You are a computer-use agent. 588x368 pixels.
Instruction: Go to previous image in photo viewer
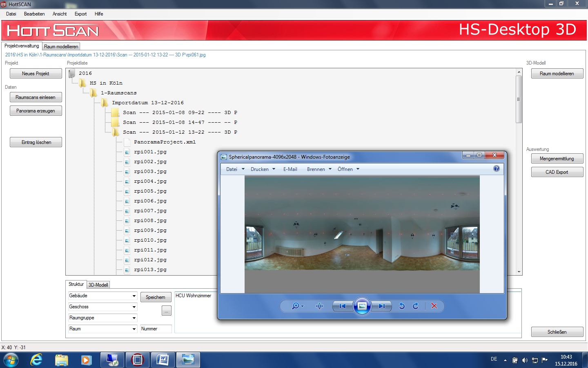tap(342, 306)
